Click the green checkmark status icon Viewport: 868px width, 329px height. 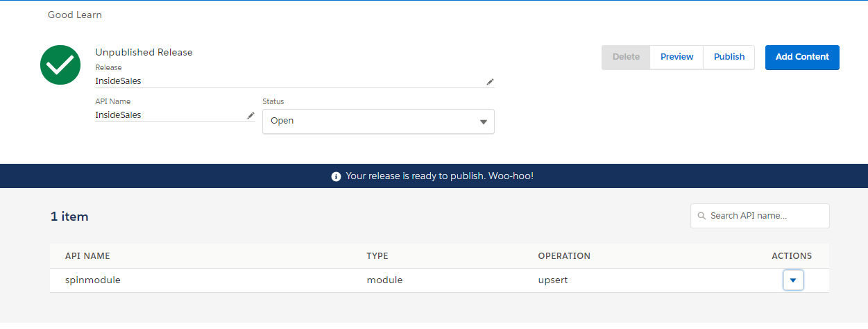60,65
